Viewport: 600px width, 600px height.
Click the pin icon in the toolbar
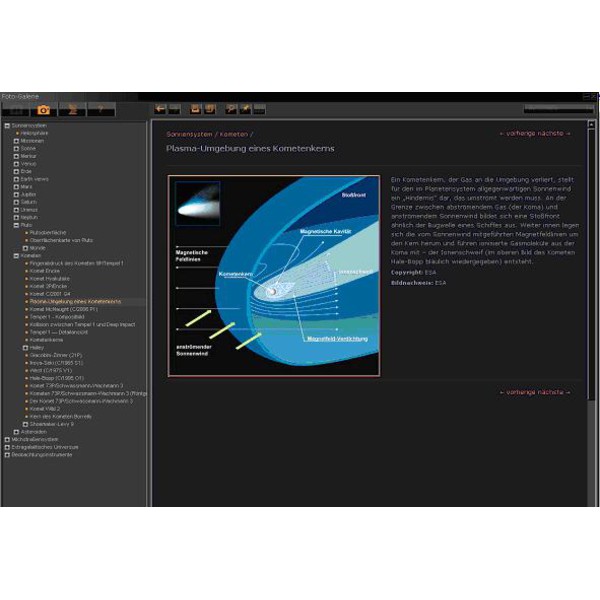pyautogui.click(x=245, y=109)
